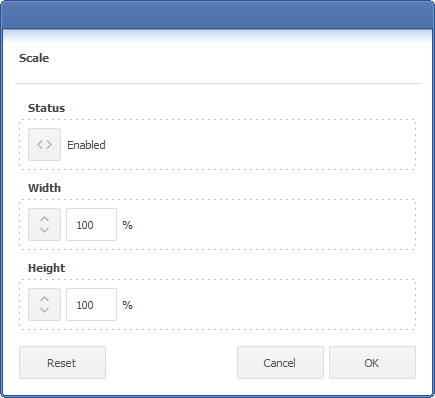Viewport: 435px width, 398px height.
Task: Select the Scale heading text
Action: click(x=34, y=58)
